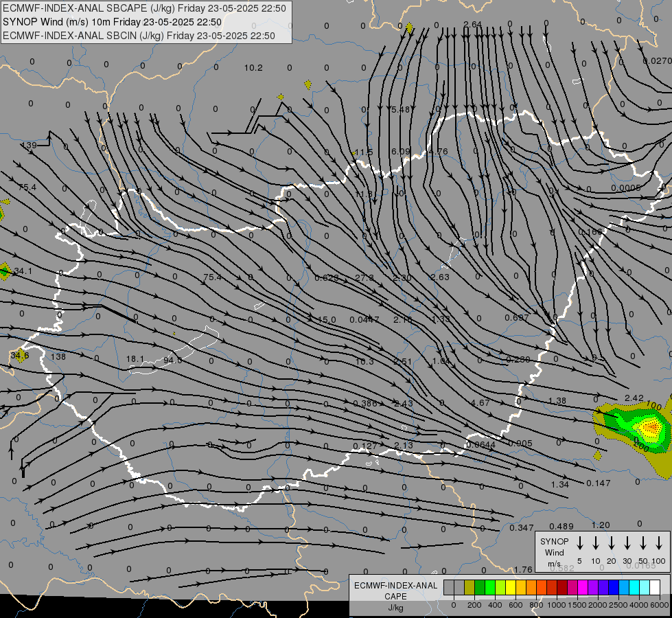Click the '94.0' value near the lake outline
Viewport: 672px width, 618px height.
[x=173, y=360]
